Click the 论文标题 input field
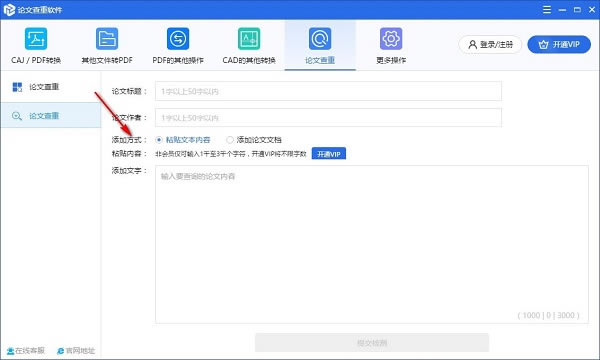Image resolution: width=600 pixels, height=360 pixels. (328, 91)
